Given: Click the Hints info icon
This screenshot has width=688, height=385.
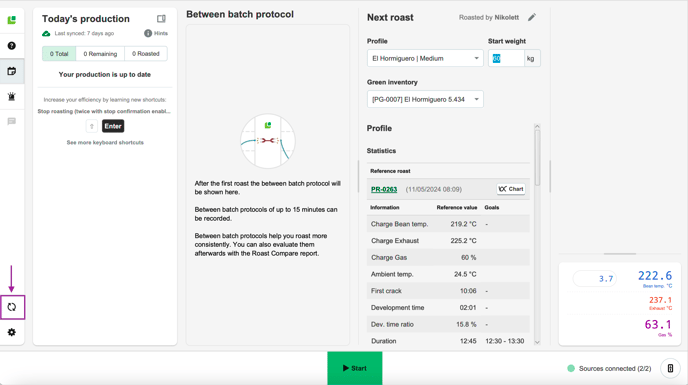Looking at the screenshot, I should (148, 33).
